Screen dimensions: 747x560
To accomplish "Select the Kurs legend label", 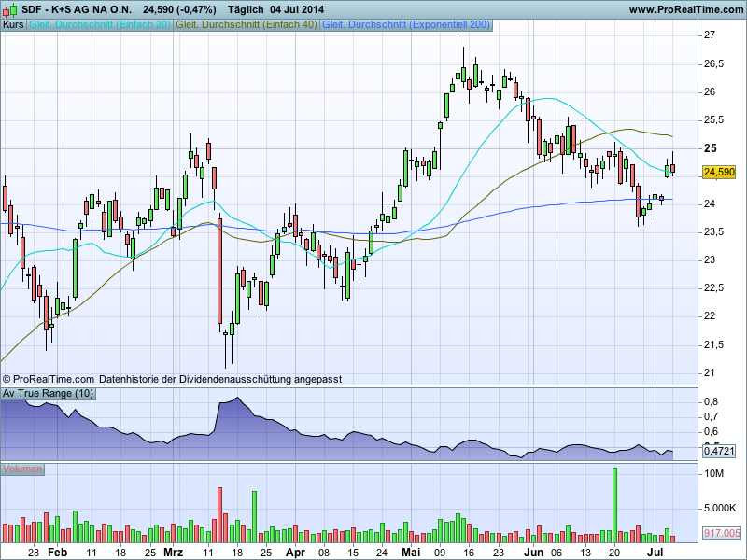I will (13, 25).
